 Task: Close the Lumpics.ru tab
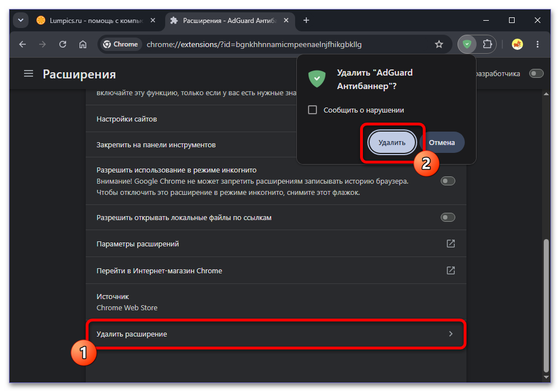pyautogui.click(x=153, y=20)
